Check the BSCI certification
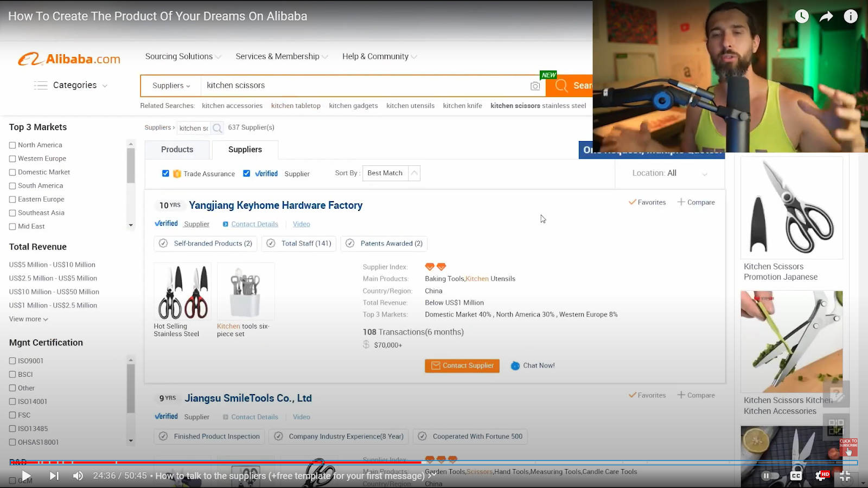Screen dimensions: 868x488 [12, 375]
